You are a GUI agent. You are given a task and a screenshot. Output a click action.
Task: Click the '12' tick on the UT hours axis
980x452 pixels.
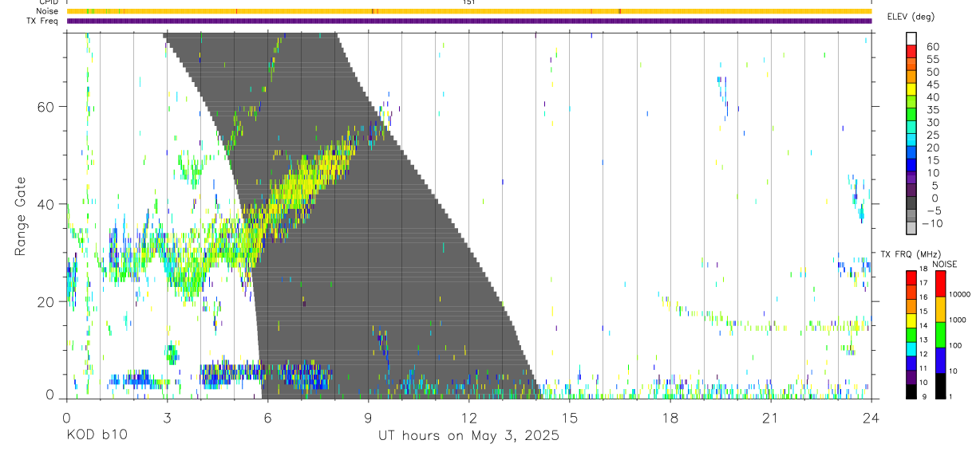click(x=468, y=417)
